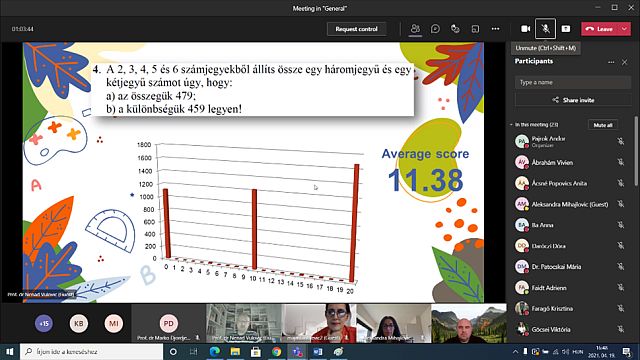640x360 pixels.
Task: Open the breakout rooms icon
Action: pos(475,29)
